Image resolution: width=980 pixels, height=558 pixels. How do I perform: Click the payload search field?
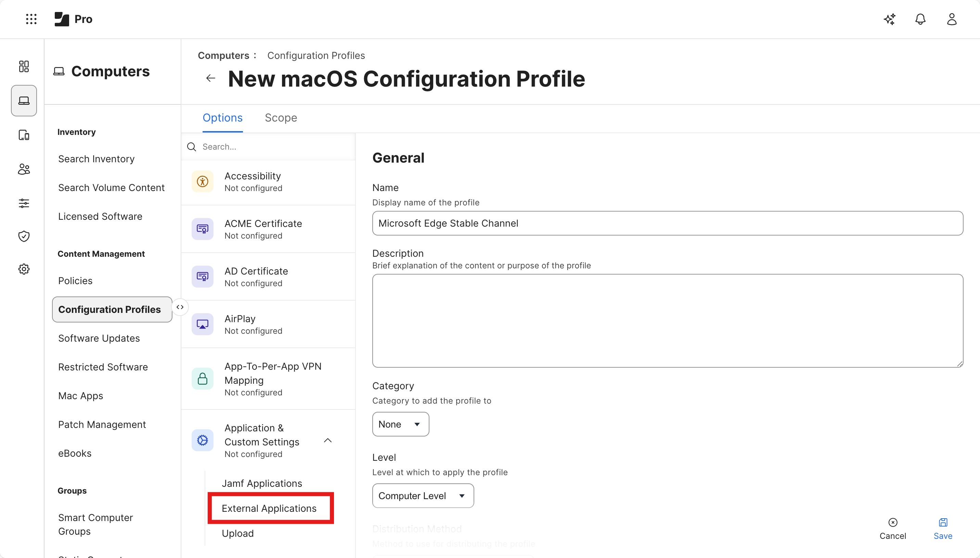[268, 147]
